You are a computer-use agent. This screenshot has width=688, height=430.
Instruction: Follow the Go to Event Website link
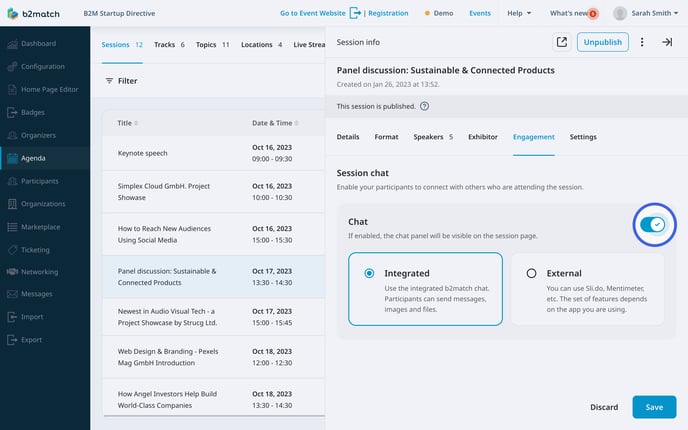(312, 13)
